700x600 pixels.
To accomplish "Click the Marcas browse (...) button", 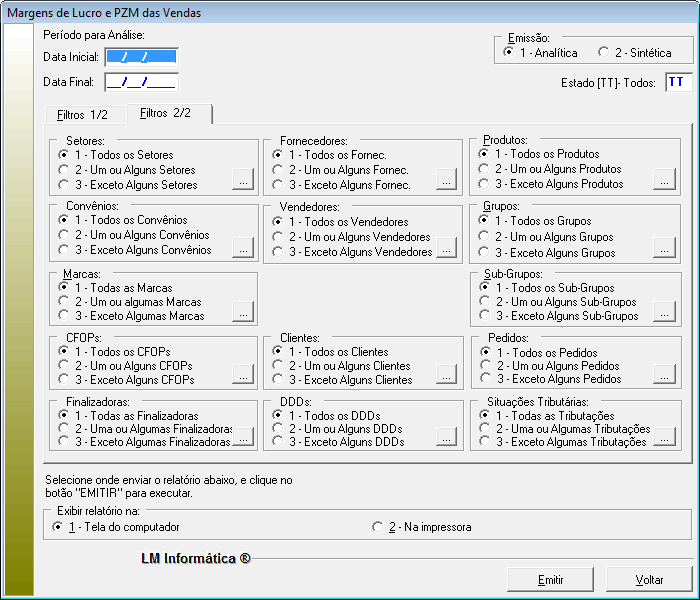I will click(243, 312).
